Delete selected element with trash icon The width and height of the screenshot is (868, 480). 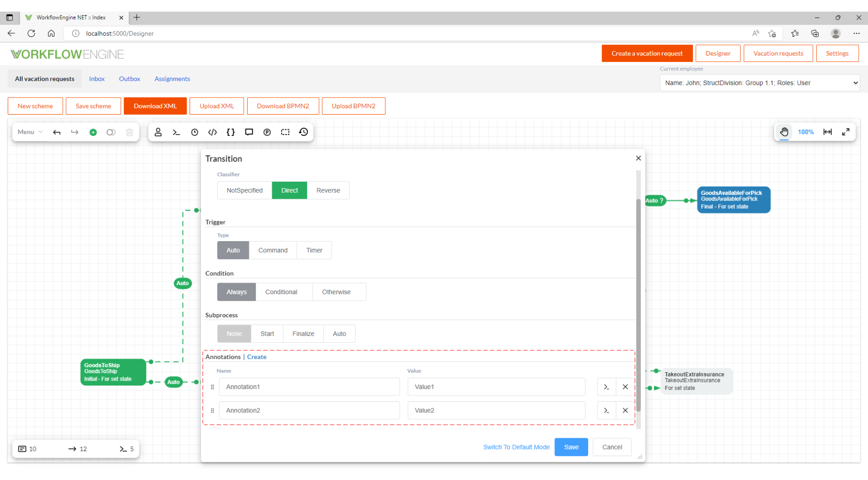tap(130, 132)
